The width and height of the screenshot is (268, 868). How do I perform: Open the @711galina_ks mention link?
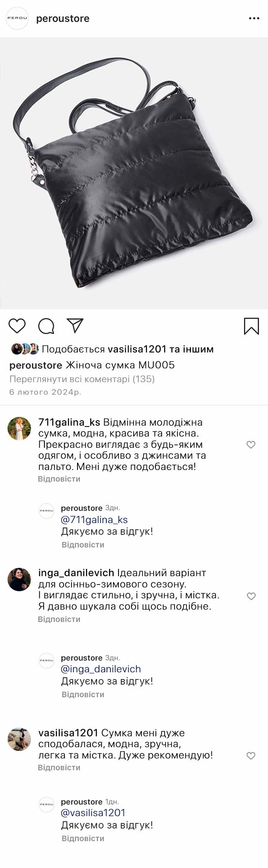coord(94,520)
